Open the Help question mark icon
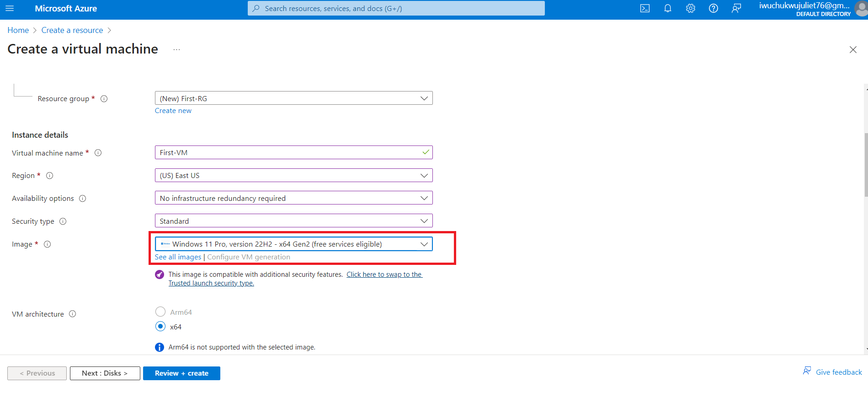868x393 pixels. 714,8
